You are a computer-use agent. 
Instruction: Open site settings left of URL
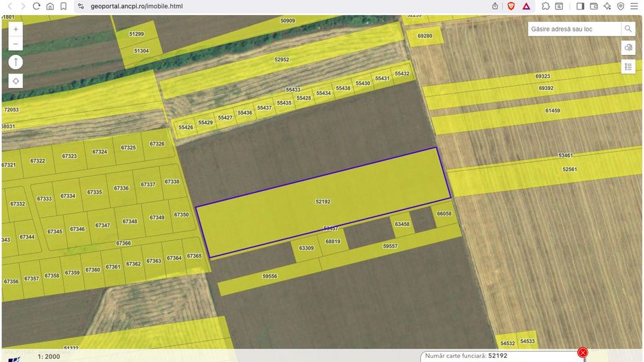(80, 6)
